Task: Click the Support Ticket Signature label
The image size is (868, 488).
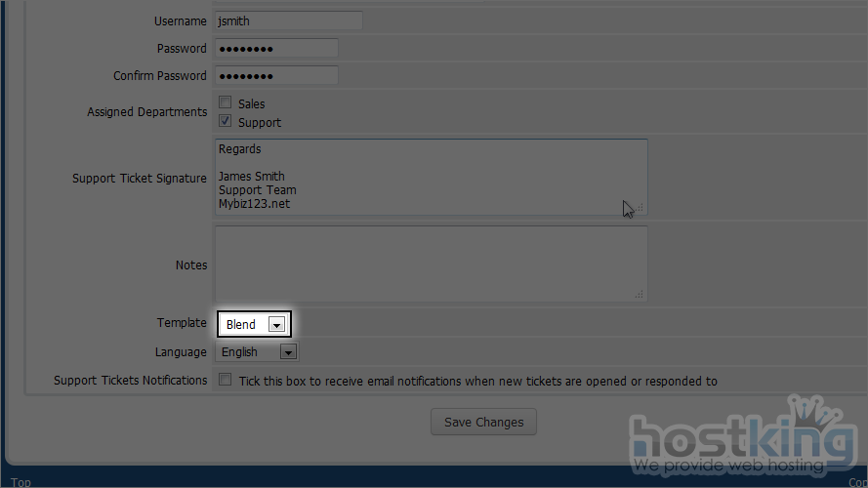Action: [140, 179]
